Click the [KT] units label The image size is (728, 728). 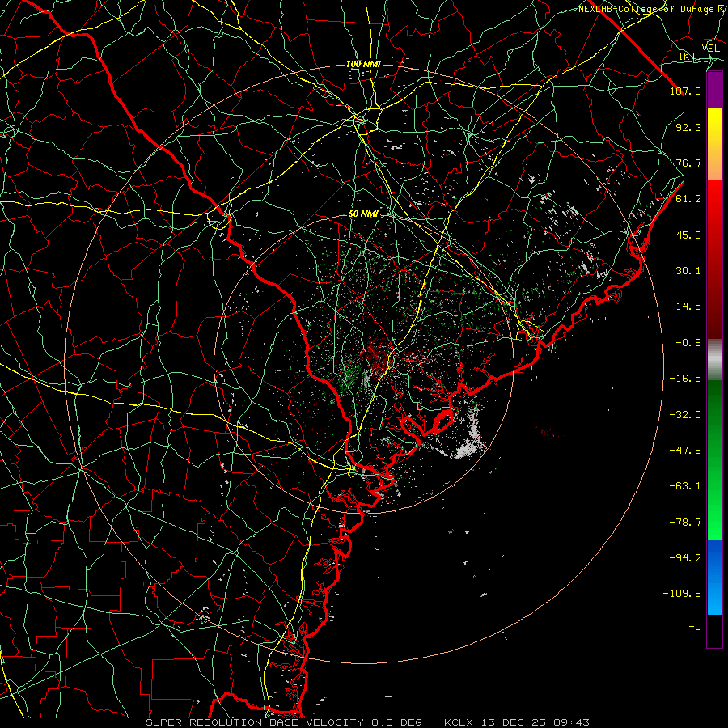(x=691, y=56)
